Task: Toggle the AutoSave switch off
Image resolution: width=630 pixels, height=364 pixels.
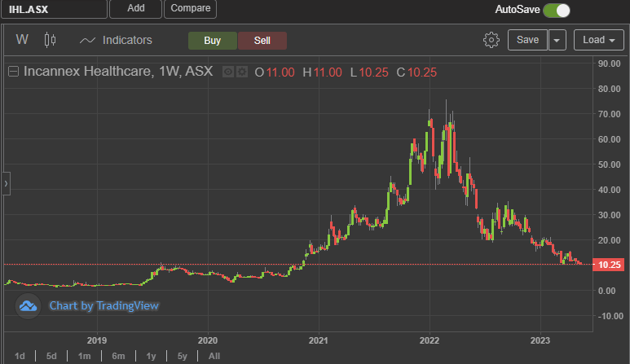Action: [557, 11]
